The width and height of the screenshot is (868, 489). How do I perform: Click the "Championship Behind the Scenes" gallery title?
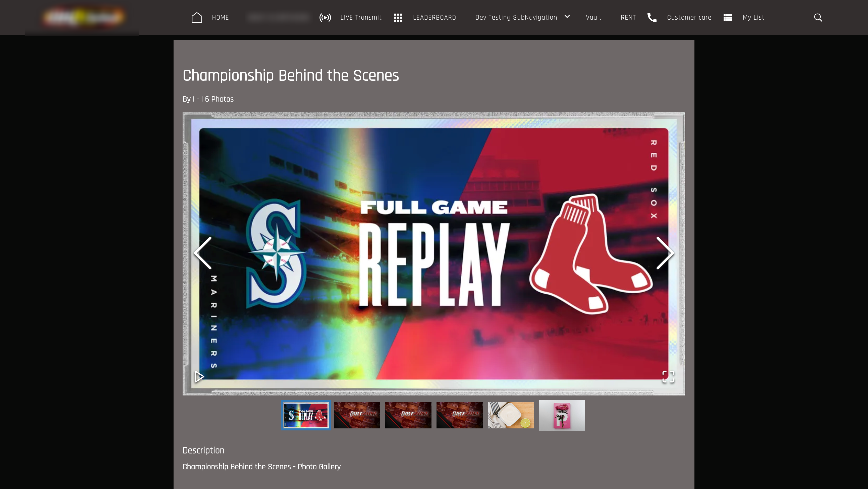pyautogui.click(x=291, y=75)
